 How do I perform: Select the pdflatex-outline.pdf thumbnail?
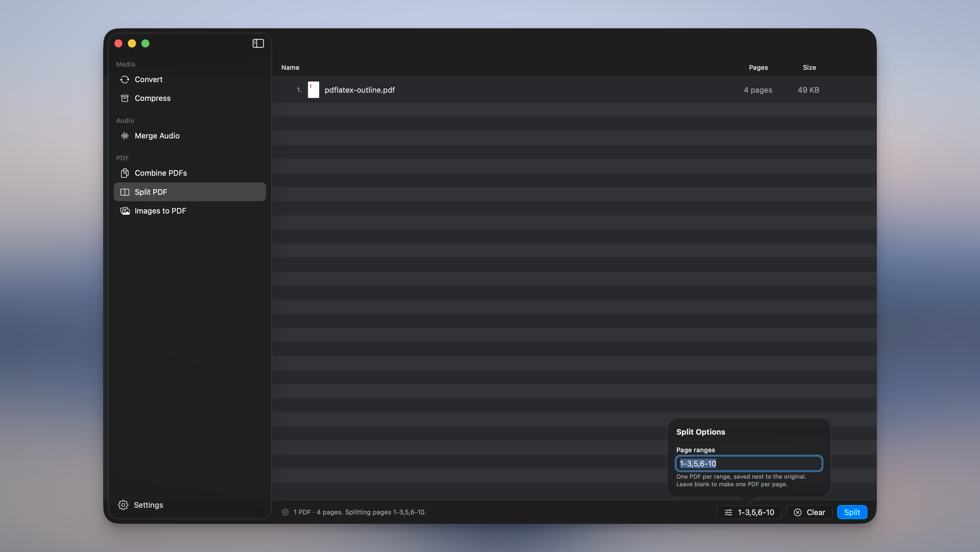point(314,90)
